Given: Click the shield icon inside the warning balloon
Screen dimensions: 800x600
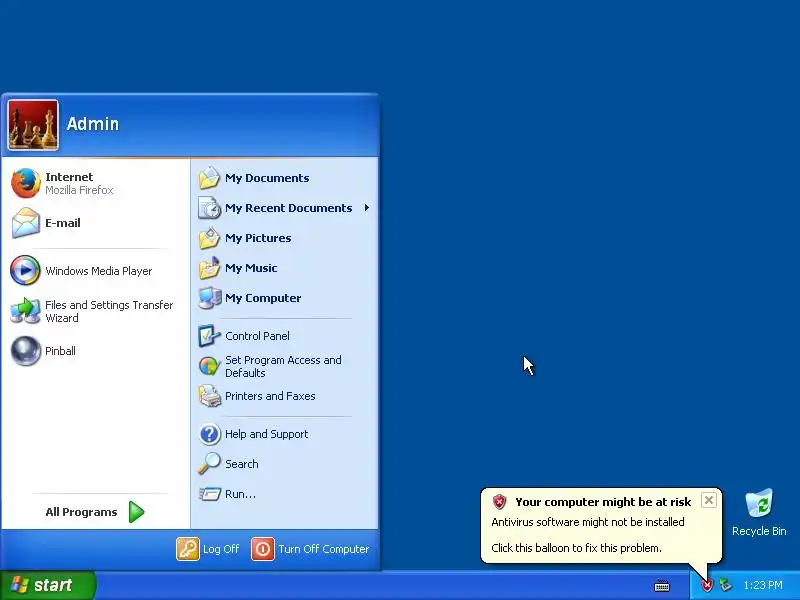Looking at the screenshot, I should click(x=499, y=502).
